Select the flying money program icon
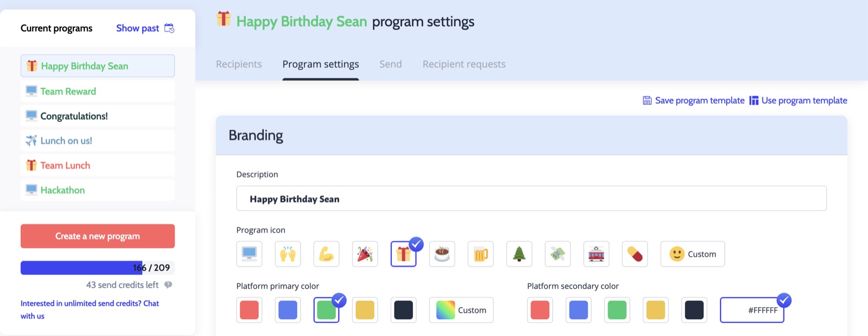 (x=558, y=254)
